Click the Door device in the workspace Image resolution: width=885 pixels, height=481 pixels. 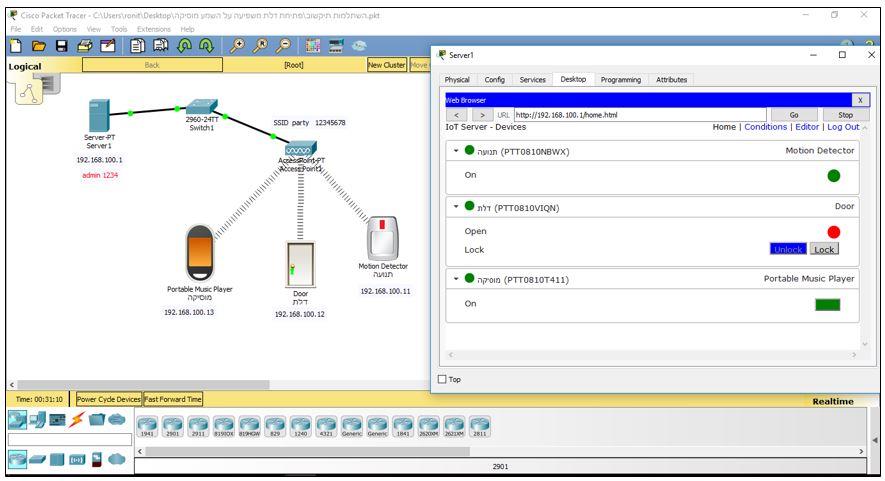tap(300, 265)
